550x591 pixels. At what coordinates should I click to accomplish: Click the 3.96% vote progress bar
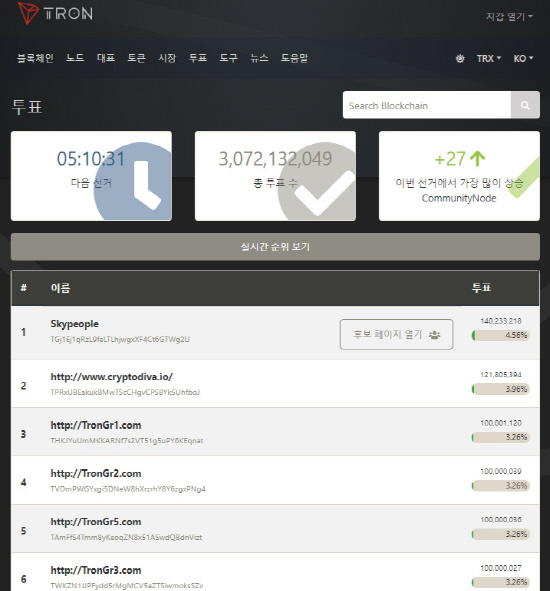pos(501,389)
